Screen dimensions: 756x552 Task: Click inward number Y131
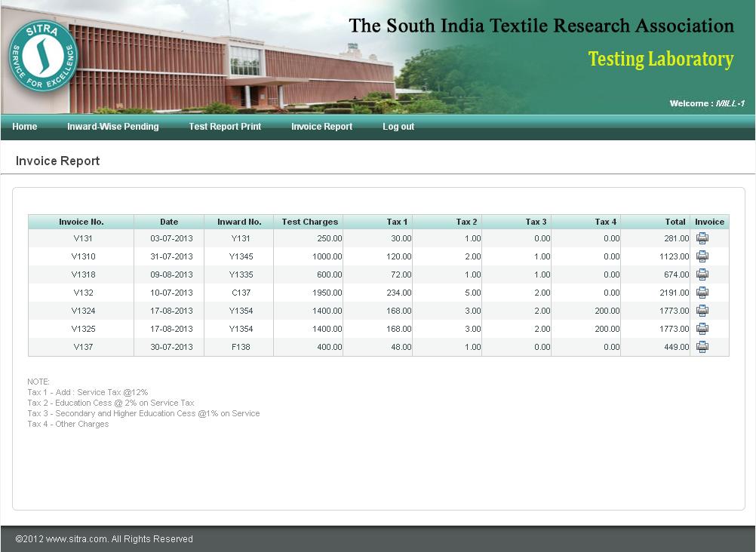241,238
